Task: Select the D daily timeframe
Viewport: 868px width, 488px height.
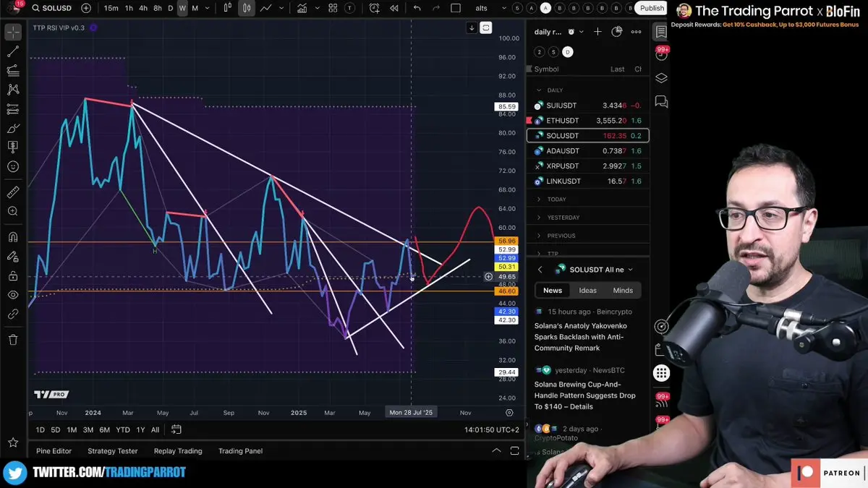Action: coord(171,8)
